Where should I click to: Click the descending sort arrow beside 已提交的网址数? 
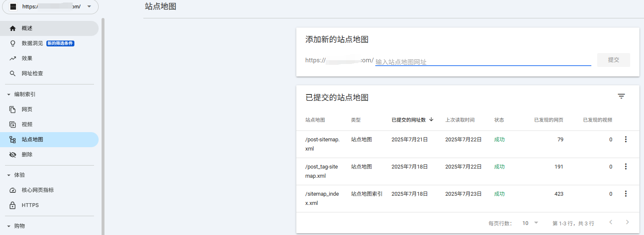(x=431, y=120)
